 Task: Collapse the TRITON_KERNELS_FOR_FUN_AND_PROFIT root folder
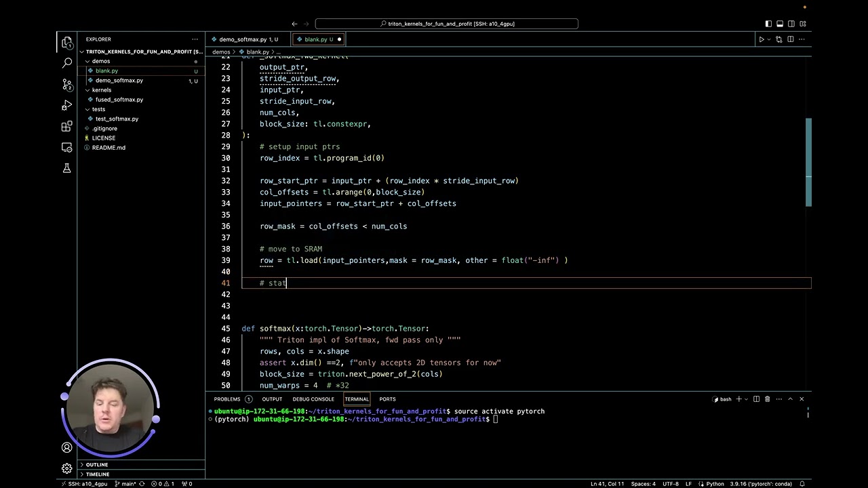(x=141, y=52)
